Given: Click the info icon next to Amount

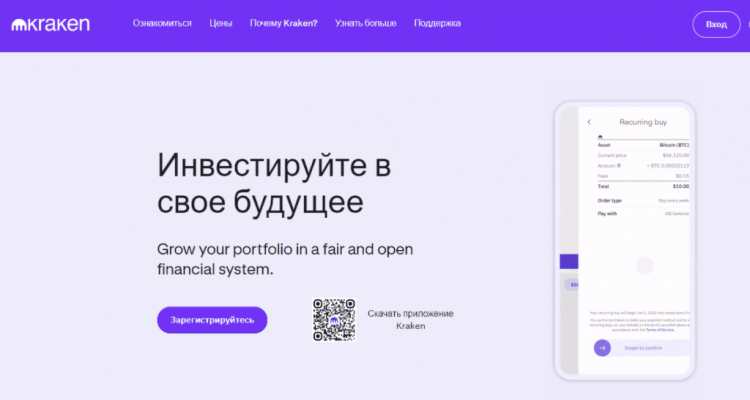Looking at the screenshot, I should coord(618,166).
